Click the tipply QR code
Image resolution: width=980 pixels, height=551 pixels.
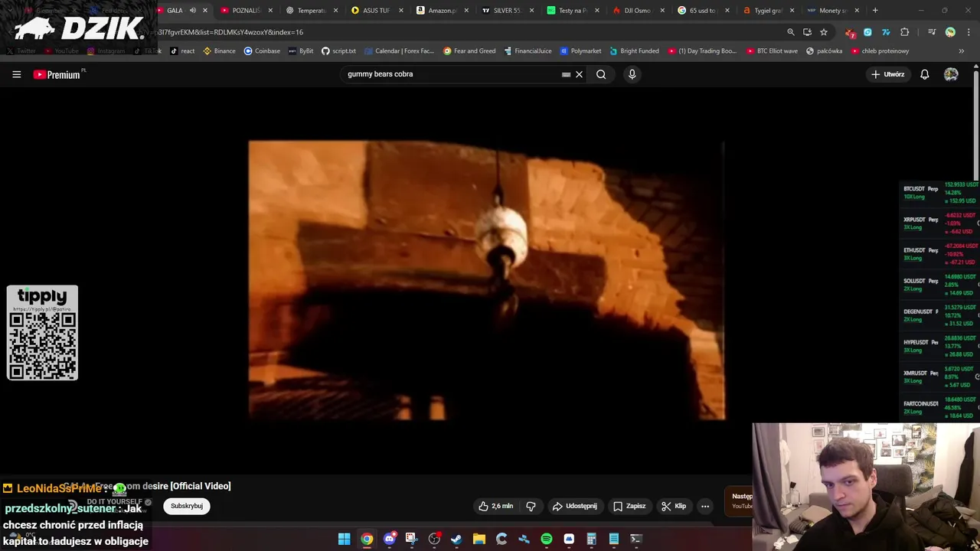pyautogui.click(x=42, y=344)
